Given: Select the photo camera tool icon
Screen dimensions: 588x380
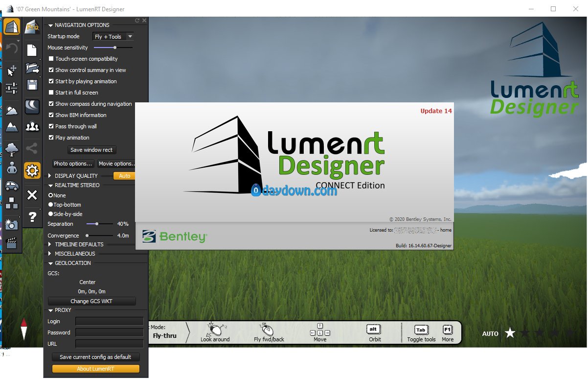Looking at the screenshot, I should [x=12, y=224].
